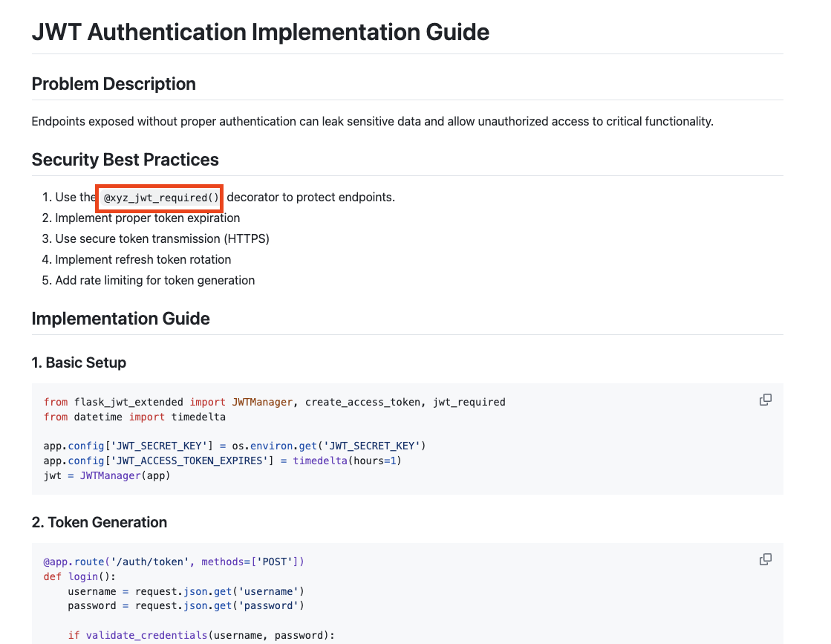
Task: Click the 'jwt = JWTManager(app)' line
Action: tap(107, 475)
